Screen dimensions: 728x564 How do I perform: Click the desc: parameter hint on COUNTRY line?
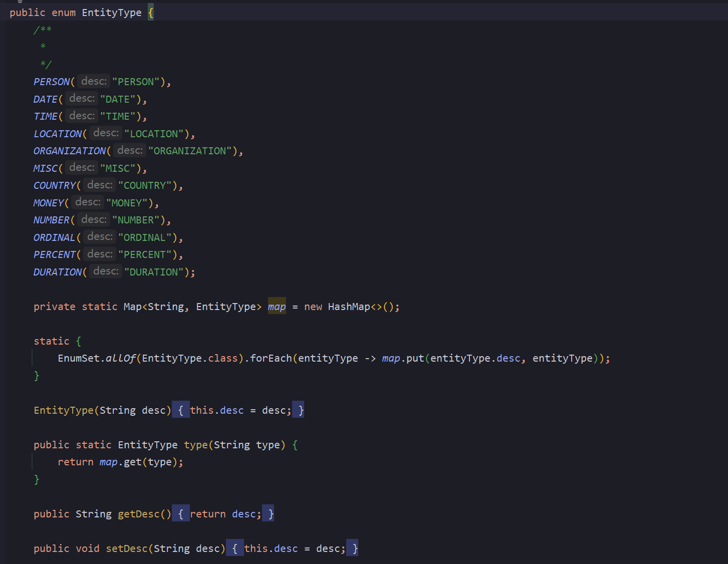[100, 185]
